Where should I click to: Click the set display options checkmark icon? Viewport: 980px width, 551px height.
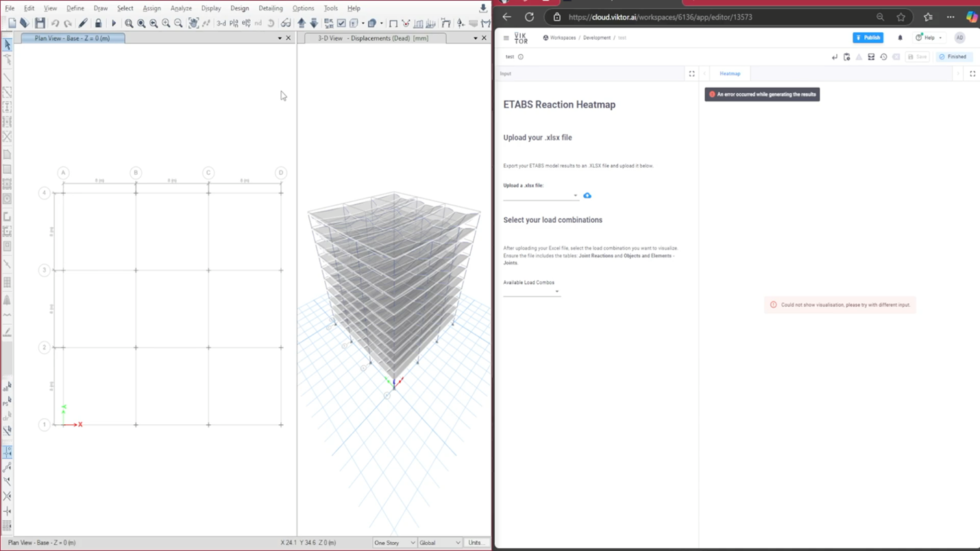tap(341, 23)
